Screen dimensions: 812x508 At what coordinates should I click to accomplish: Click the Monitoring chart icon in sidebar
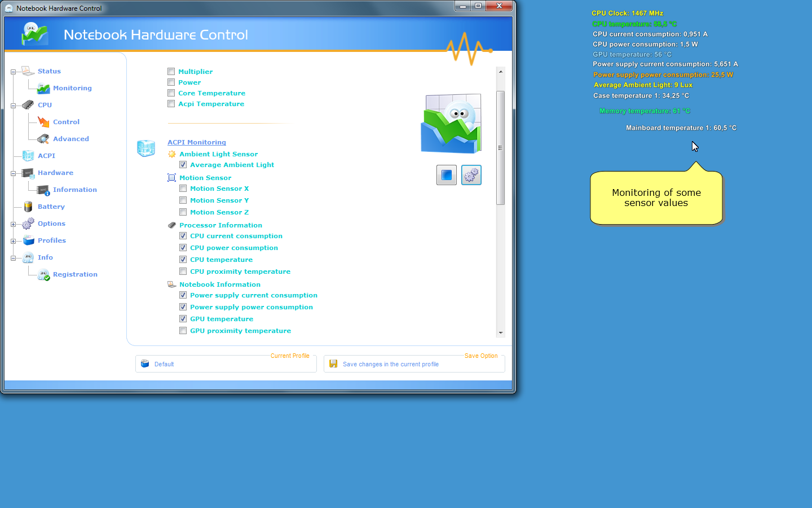coord(43,88)
